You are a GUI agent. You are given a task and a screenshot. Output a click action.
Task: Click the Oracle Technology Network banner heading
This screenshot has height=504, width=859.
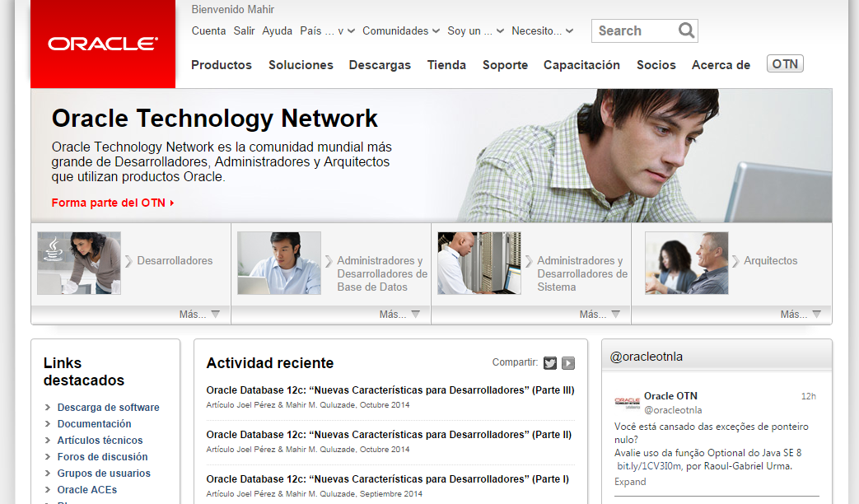pyautogui.click(x=215, y=119)
